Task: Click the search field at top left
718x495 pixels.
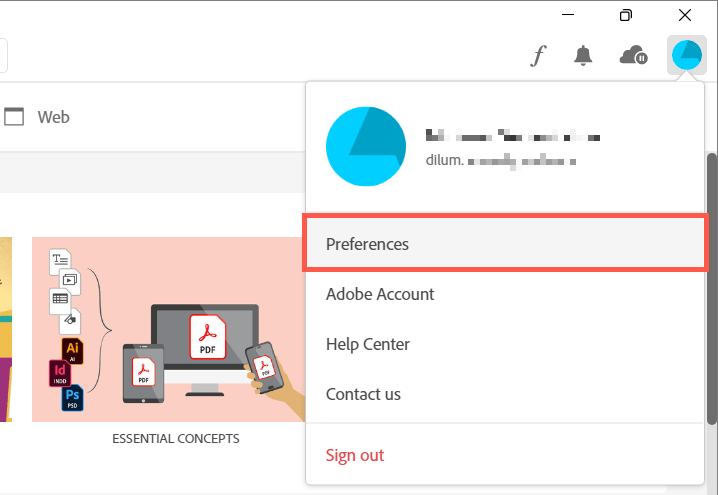Action: (4, 56)
